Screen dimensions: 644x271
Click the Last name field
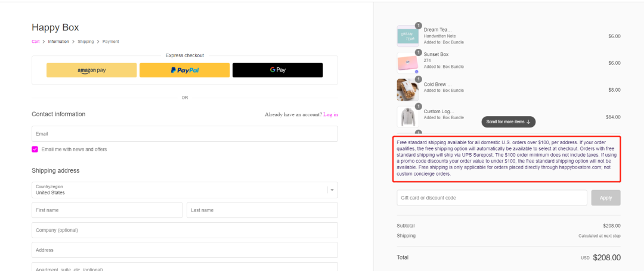(x=262, y=210)
